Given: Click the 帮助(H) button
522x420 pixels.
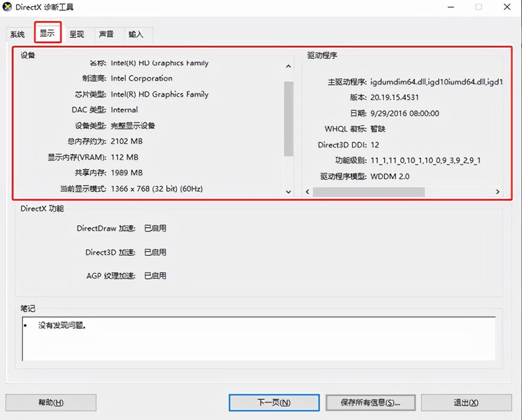Looking at the screenshot, I should pyautogui.click(x=51, y=403).
